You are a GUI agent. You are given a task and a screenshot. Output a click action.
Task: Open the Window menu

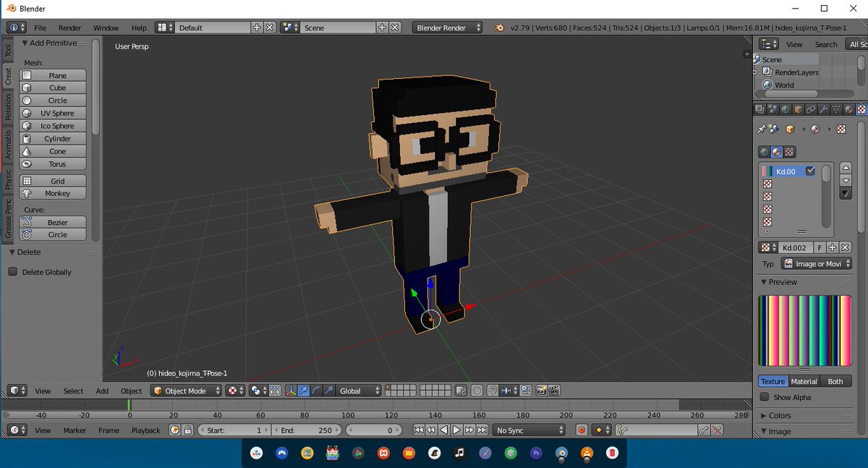106,27
